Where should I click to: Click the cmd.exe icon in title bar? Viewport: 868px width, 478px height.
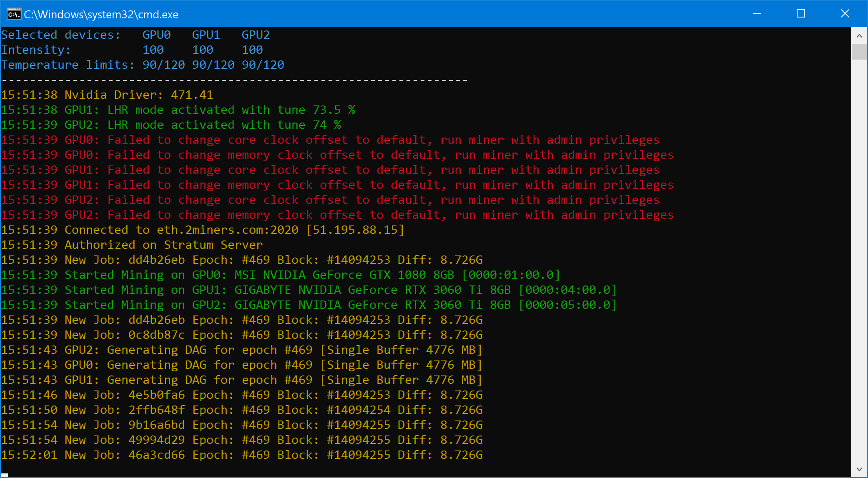coord(14,14)
